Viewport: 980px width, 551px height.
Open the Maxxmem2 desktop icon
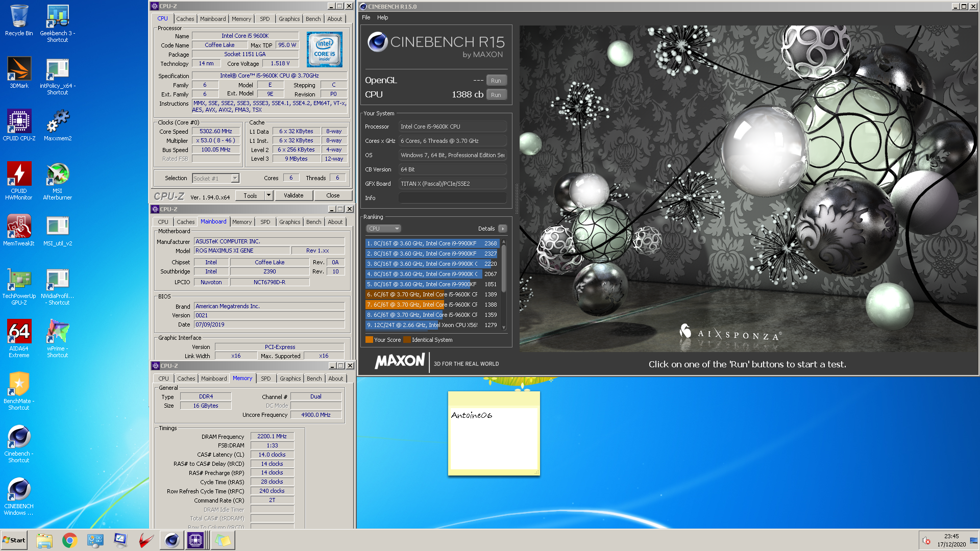[x=58, y=125]
